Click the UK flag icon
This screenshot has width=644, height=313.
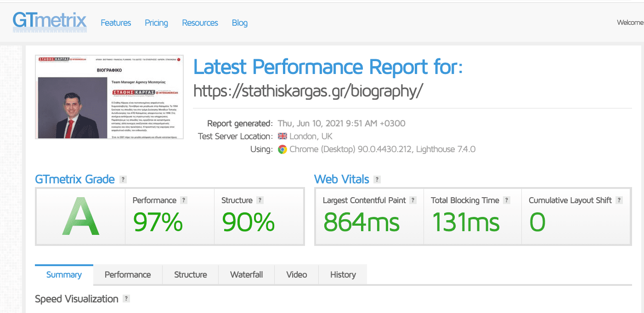click(x=282, y=136)
